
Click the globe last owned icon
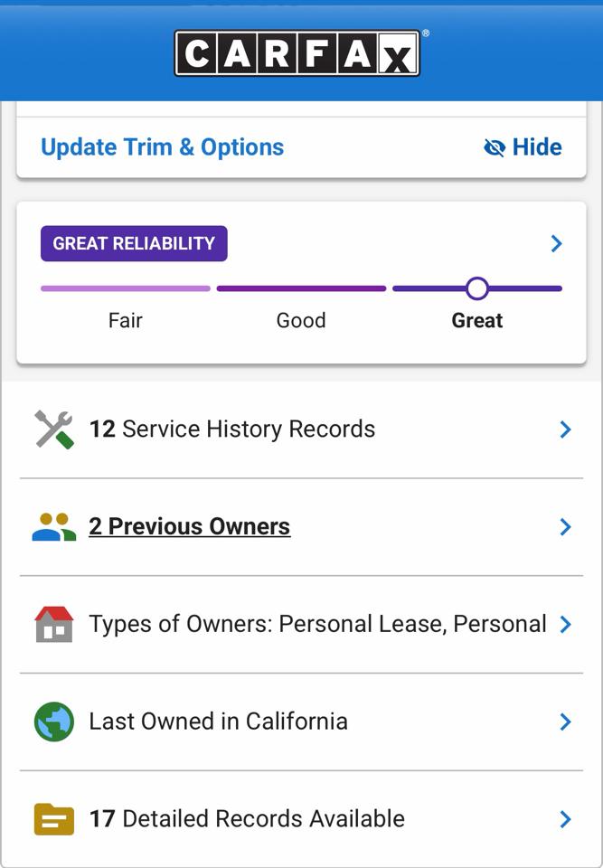(x=53, y=722)
